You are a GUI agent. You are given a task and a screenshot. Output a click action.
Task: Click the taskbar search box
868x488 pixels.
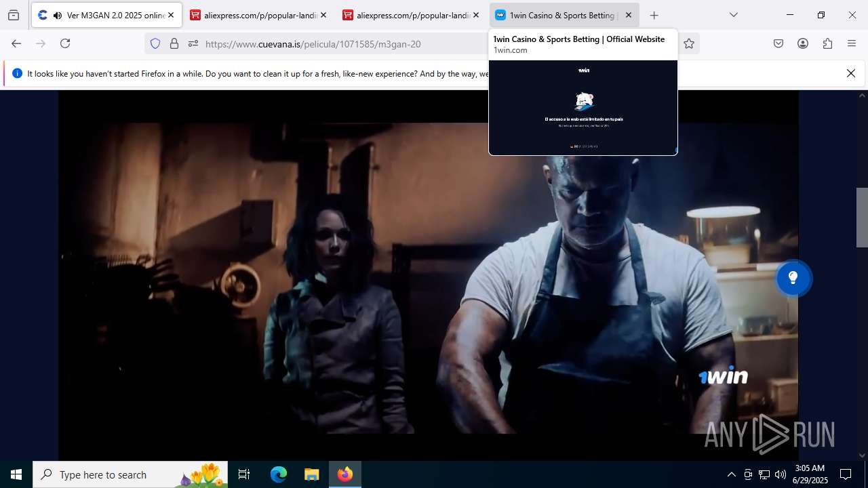(130, 474)
